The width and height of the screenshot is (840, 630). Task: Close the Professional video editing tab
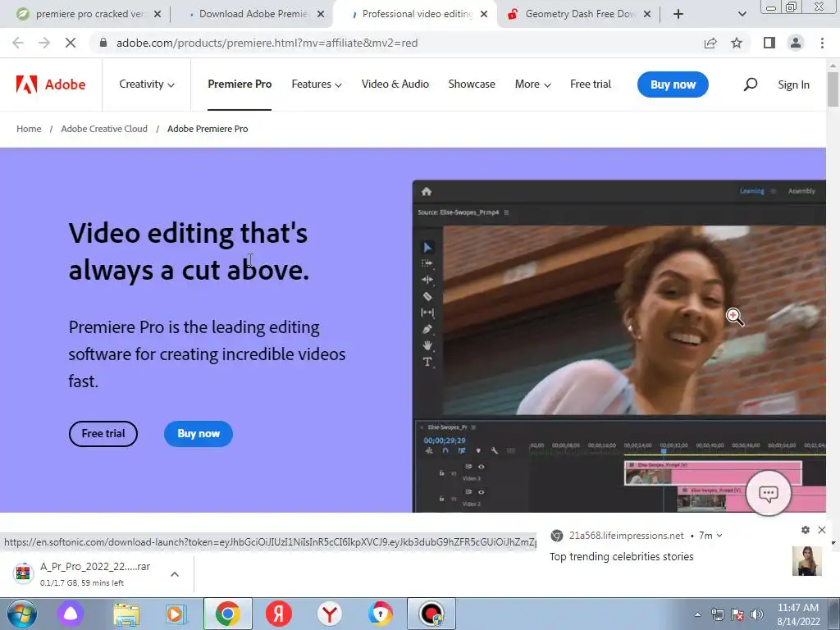(484, 14)
